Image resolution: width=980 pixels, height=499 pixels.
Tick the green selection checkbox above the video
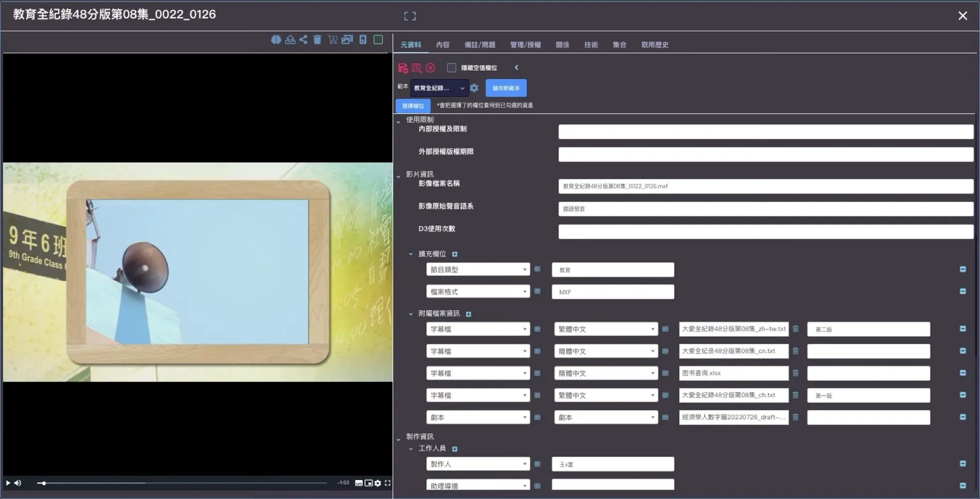(x=378, y=40)
